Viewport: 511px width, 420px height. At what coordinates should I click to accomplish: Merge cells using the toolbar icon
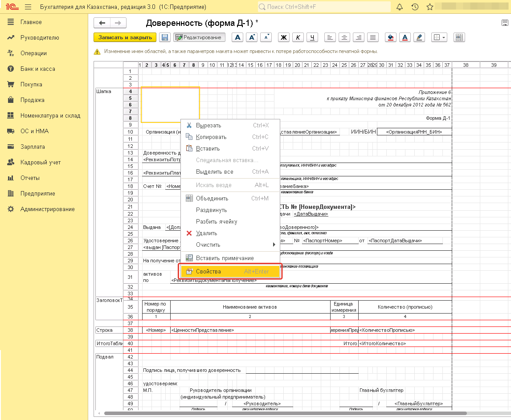(x=459, y=37)
